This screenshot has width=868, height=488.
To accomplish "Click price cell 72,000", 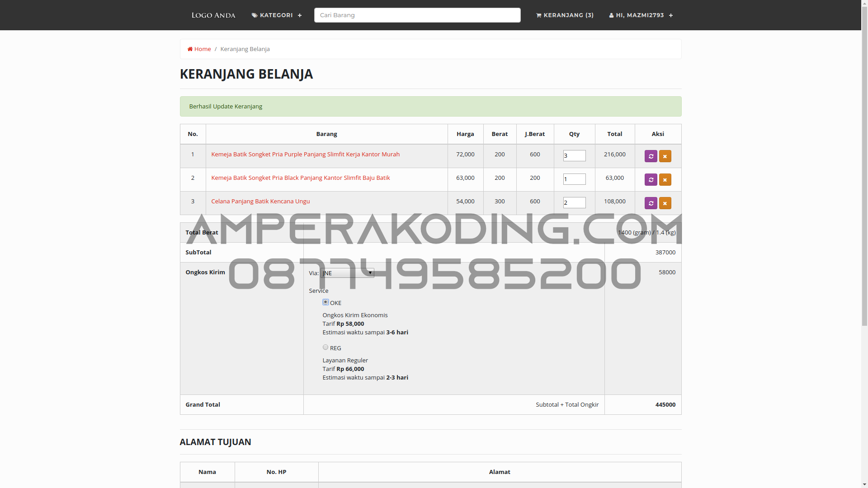I will pos(465,154).
